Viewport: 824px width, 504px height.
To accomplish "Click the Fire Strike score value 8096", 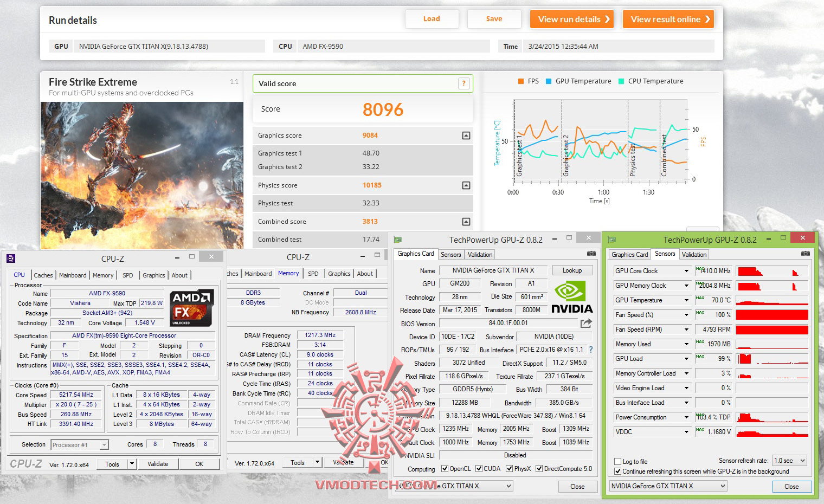I will click(x=383, y=109).
